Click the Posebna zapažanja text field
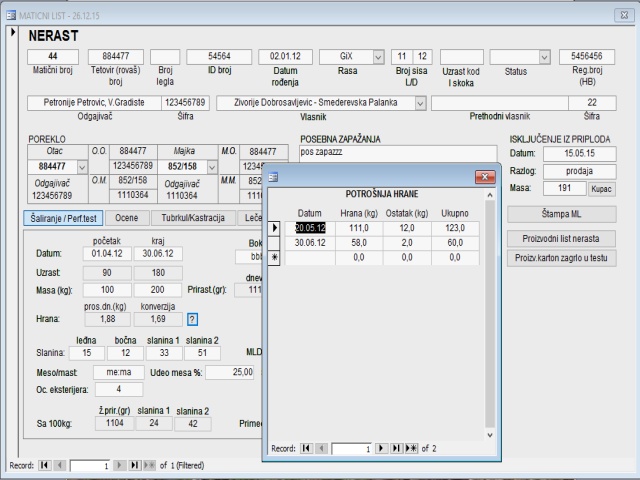The height and width of the screenshot is (480, 640). 398,152
